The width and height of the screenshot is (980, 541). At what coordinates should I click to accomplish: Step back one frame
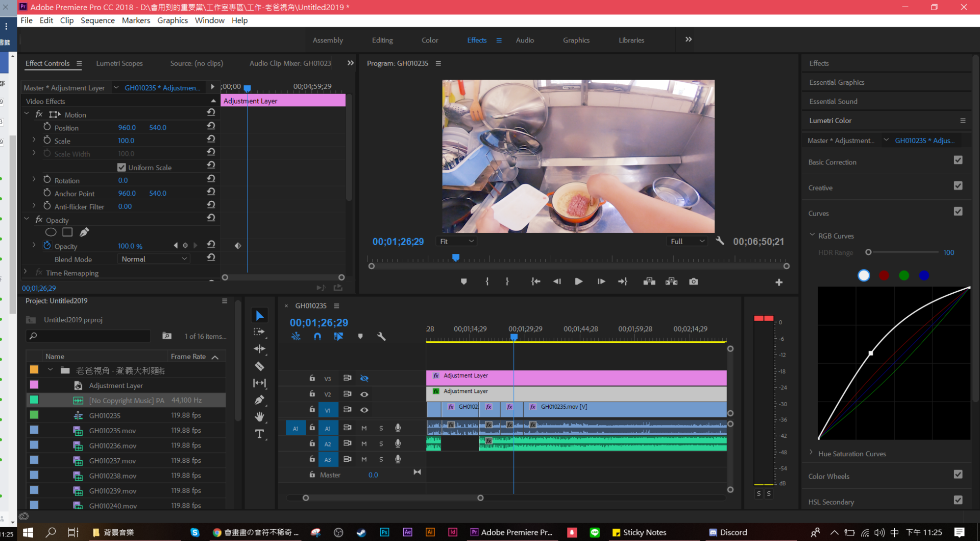tap(557, 281)
